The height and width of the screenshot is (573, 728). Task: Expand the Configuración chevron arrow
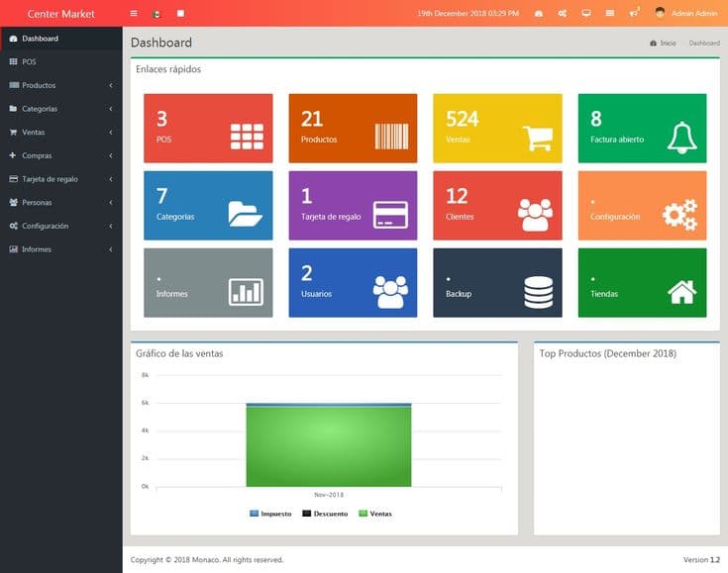[111, 226]
